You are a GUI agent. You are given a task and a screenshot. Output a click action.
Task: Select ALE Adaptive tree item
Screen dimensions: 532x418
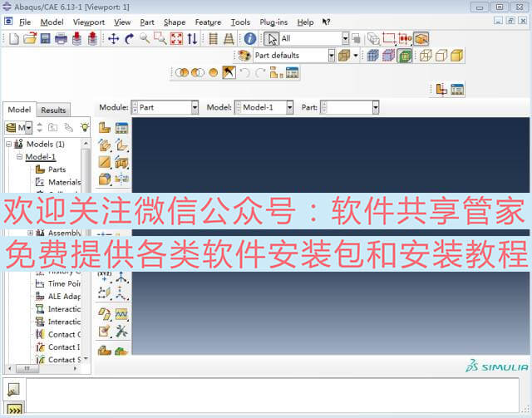point(64,296)
